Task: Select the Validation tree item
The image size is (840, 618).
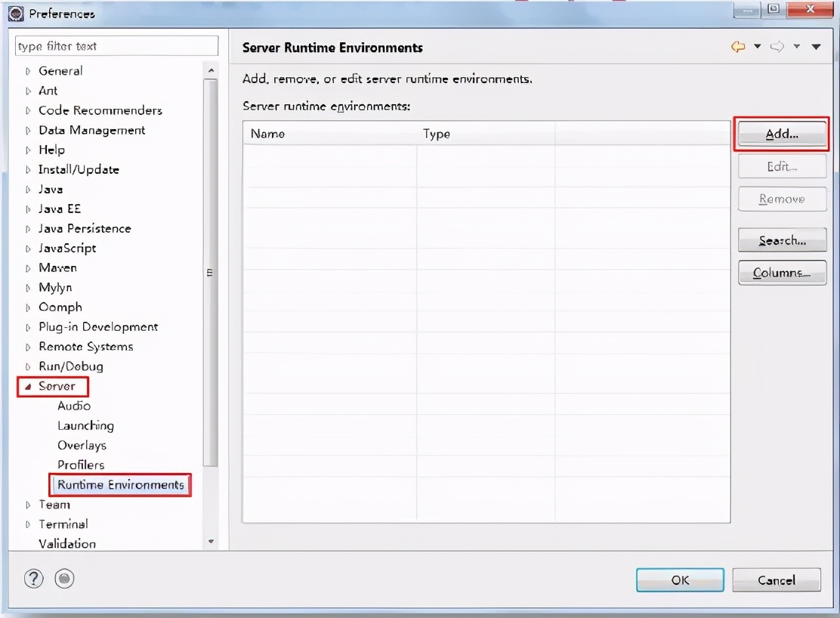Action: tap(67, 543)
